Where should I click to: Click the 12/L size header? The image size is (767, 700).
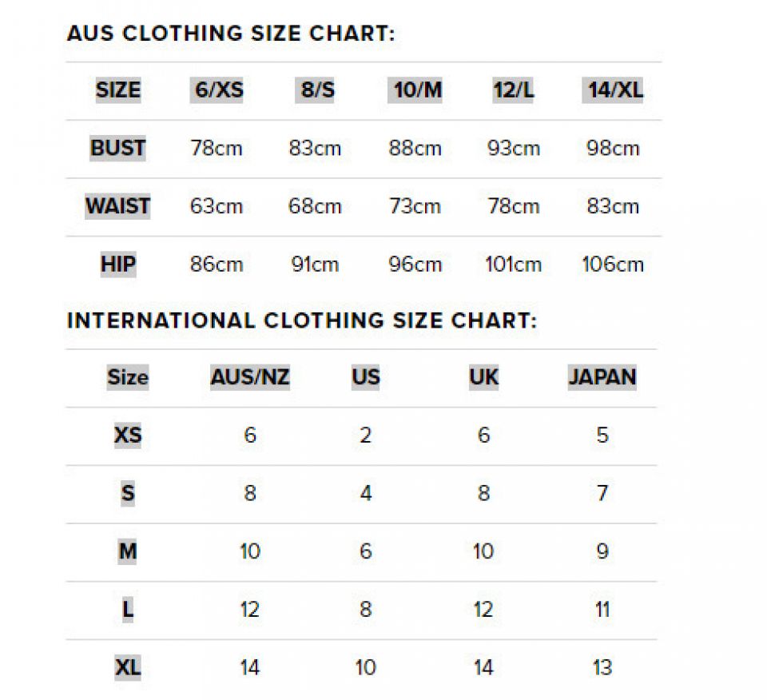(x=513, y=90)
